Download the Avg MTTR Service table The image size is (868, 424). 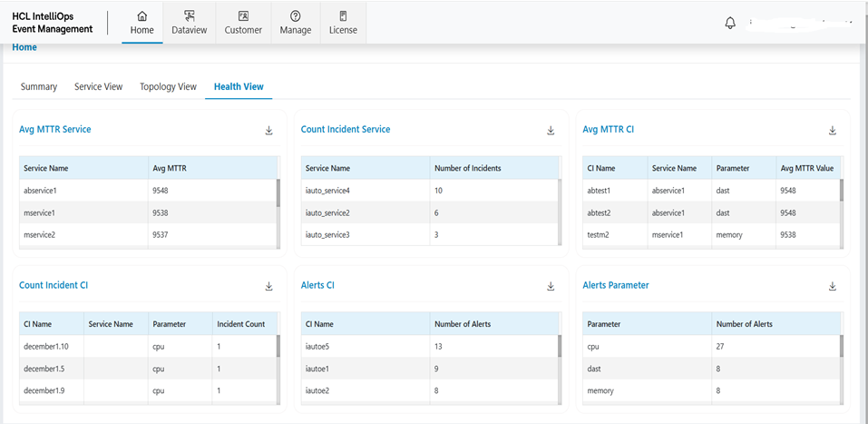tap(269, 131)
